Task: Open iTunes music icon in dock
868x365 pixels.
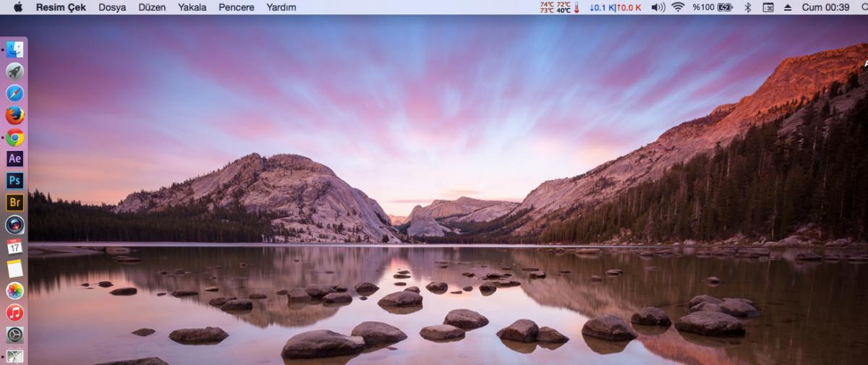Action: pos(14,312)
